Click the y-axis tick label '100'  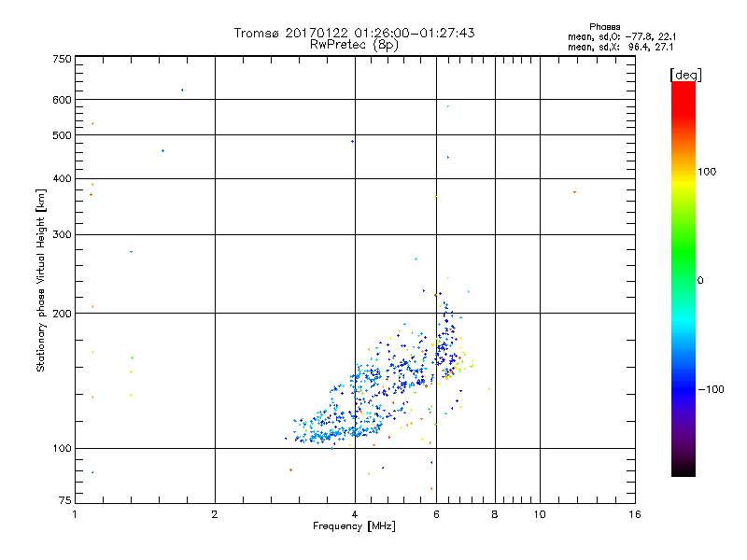[x=63, y=448]
